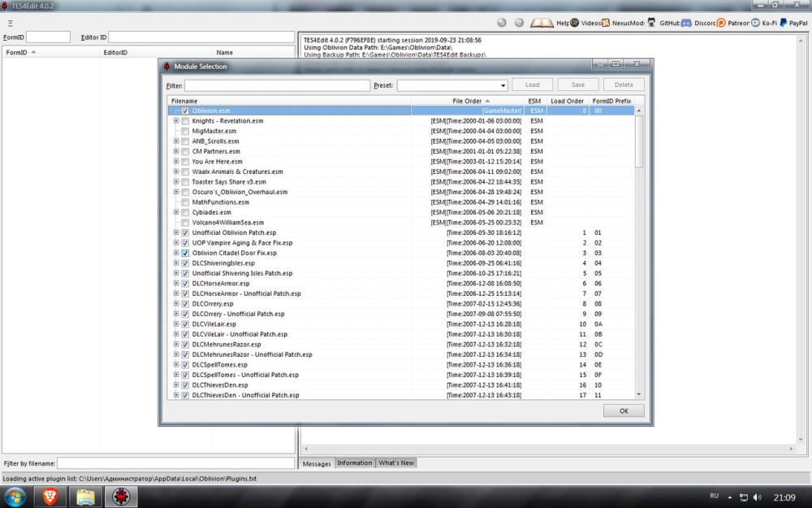Open the hamburger main menu icon
This screenshot has width=812, height=508.
pyautogui.click(x=10, y=24)
